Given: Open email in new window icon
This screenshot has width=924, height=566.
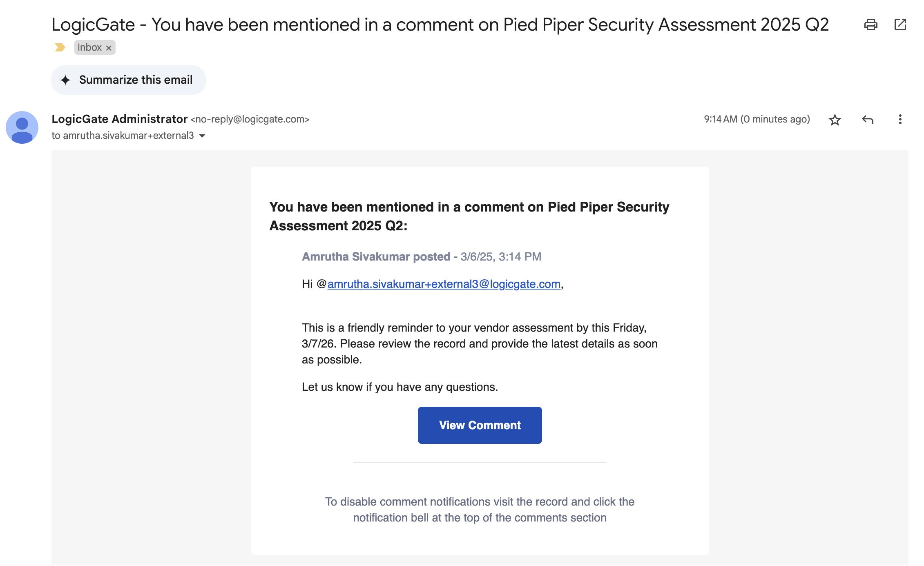Looking at the screenshot, I should 900,25.
